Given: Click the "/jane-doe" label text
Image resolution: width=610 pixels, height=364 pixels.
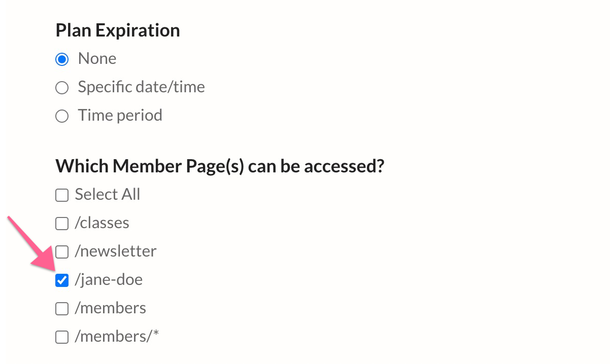Looking at the screenshot, I should click(109, 279).
